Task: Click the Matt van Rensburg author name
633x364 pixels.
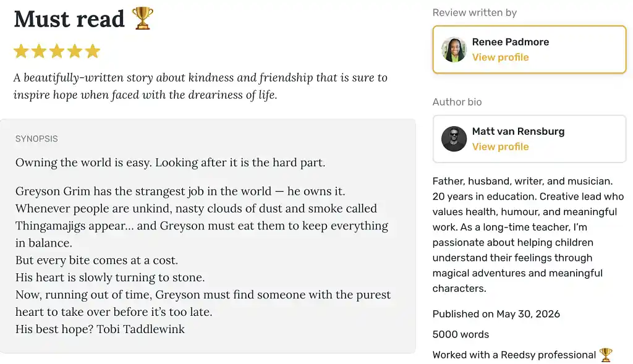Action: [518, 131]
